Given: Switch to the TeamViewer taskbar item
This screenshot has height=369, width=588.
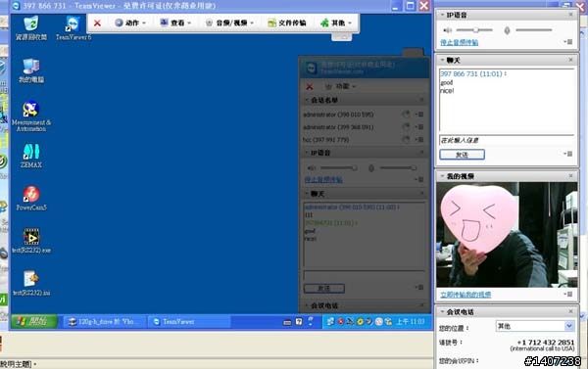Looking at the screenshot, I should 188,321.
